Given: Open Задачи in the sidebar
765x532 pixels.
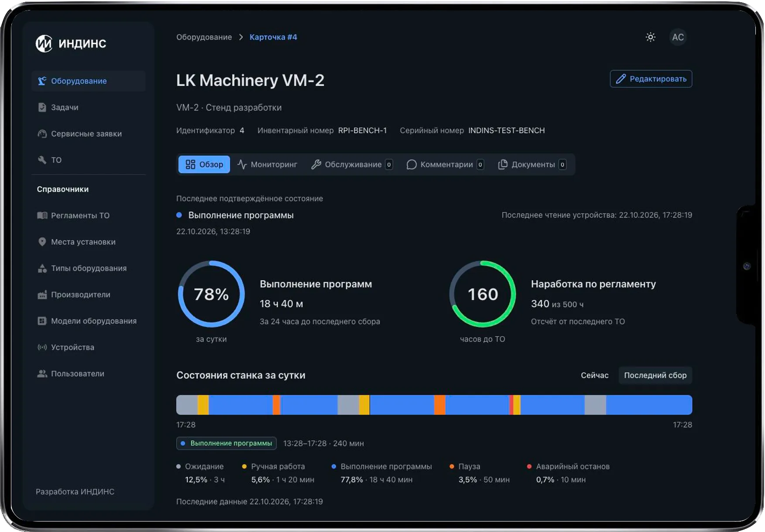Looking at the screenshot, I should [89, 107].
